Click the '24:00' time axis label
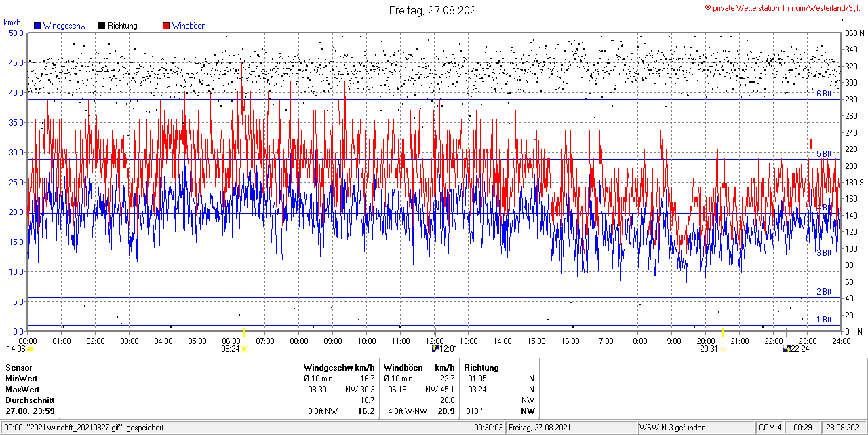Viewport: 868px width, 435px height. pyautogui.click(x=842, y=341)
